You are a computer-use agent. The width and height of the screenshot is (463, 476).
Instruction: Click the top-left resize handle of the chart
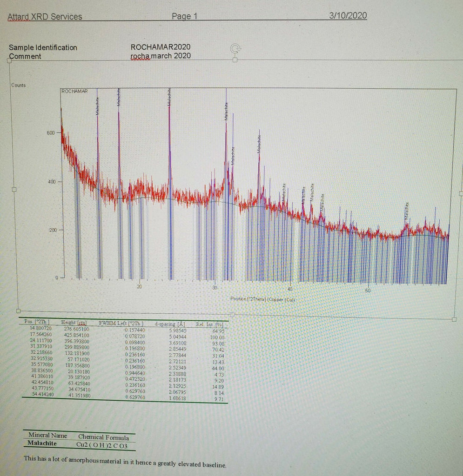point(9,60)
